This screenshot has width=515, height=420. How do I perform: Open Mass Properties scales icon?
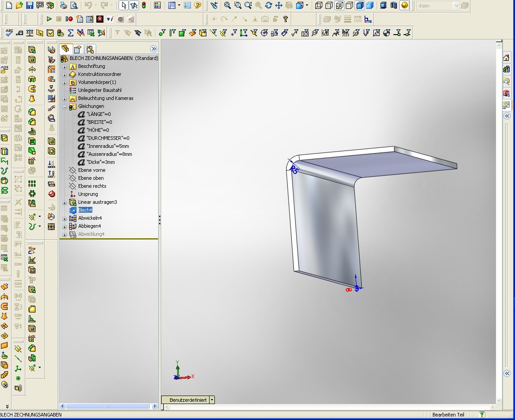[x=30, y=33]
